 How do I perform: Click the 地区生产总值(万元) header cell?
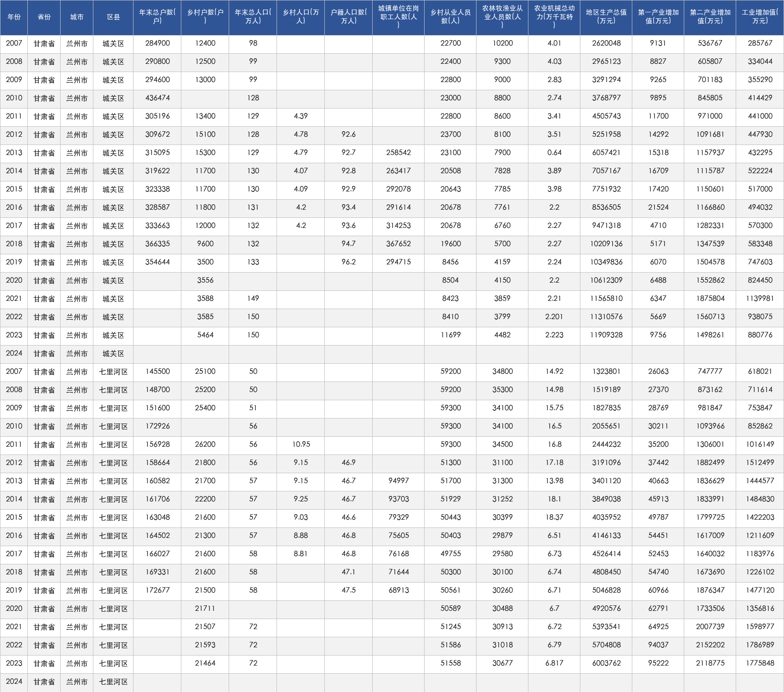coord(606,17)
